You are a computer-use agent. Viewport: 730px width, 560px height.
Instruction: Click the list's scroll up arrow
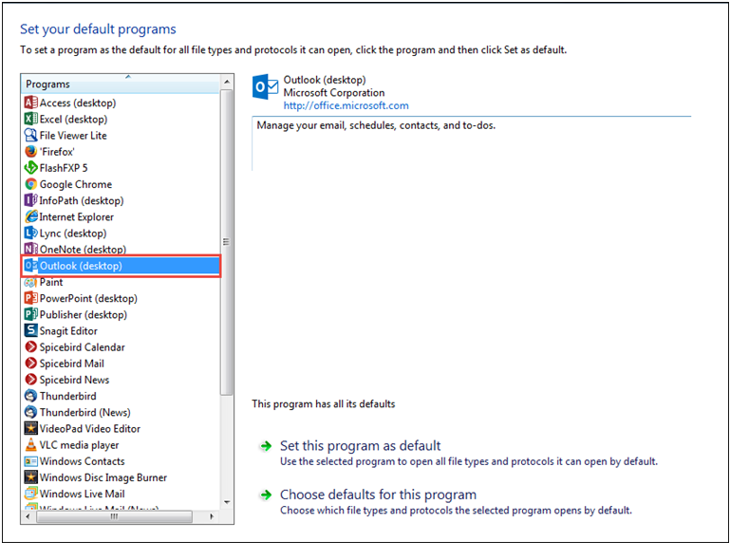pyautogui.click(x=227, y=82)
